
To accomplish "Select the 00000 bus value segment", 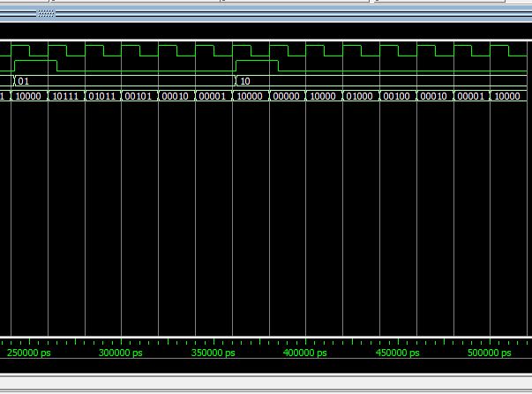I will coord(286,96).
